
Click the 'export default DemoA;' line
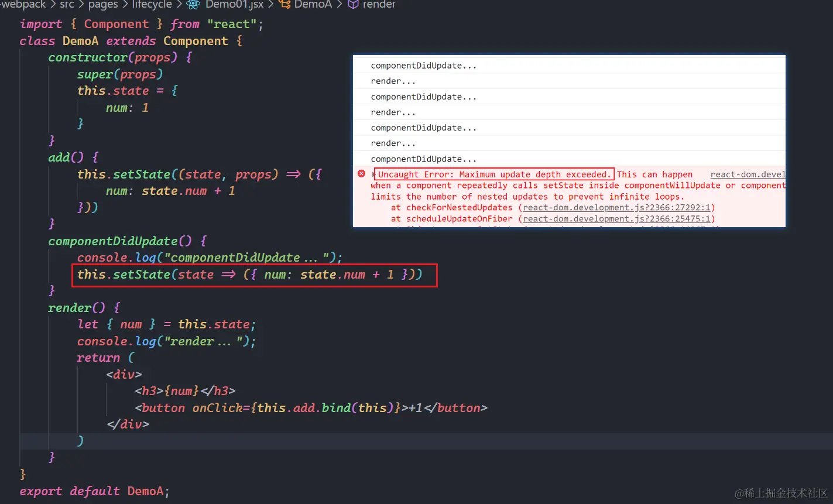click(x=95, y=491)
